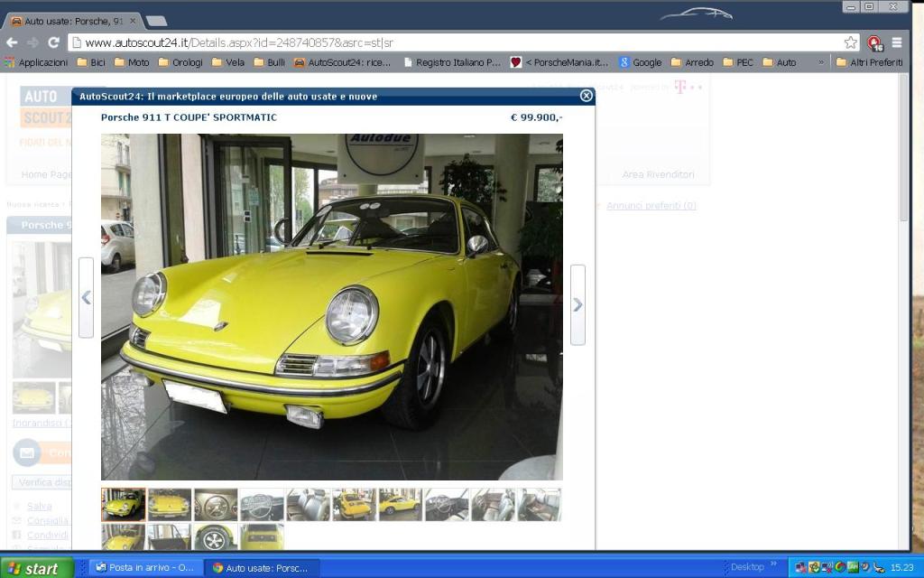Select the wheel rim close-up thumbnail
924x578 pixels.
tap(216, 536)
